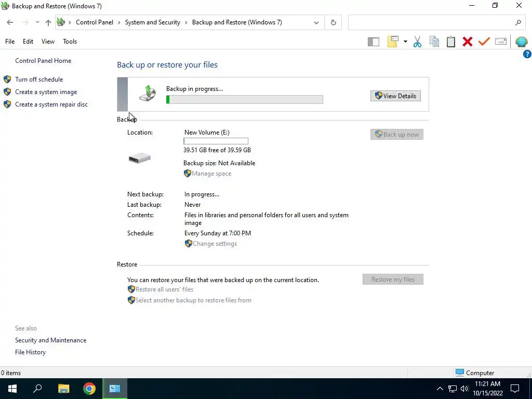
Task: Click the Change settings link
Action: tap(215, 244)
